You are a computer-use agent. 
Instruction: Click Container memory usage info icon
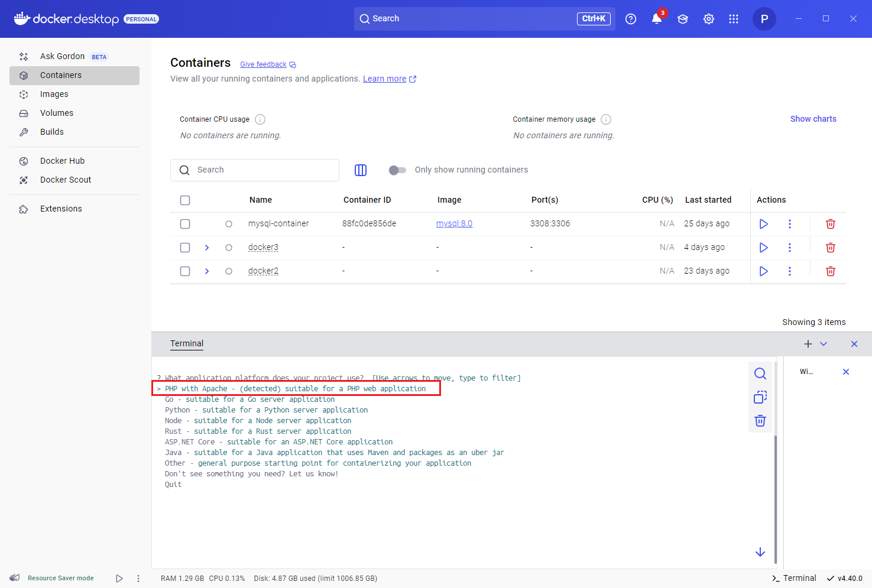(606, 119)
